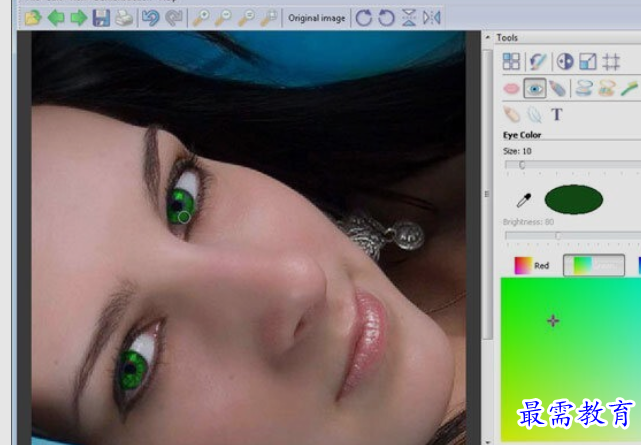Viewport: 641px width, 445px height.
Task: Save the image using the floppy disk icon
Action: tap(101, 18)
